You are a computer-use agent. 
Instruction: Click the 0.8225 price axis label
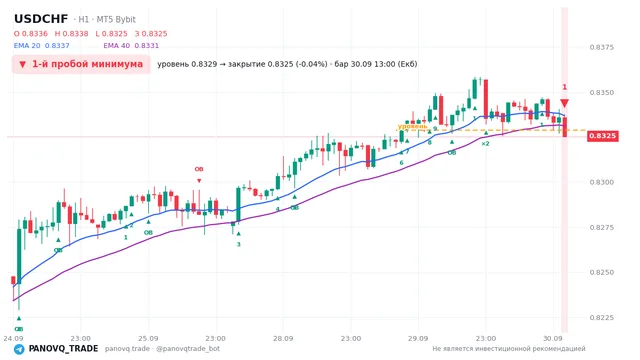[602, 318]
